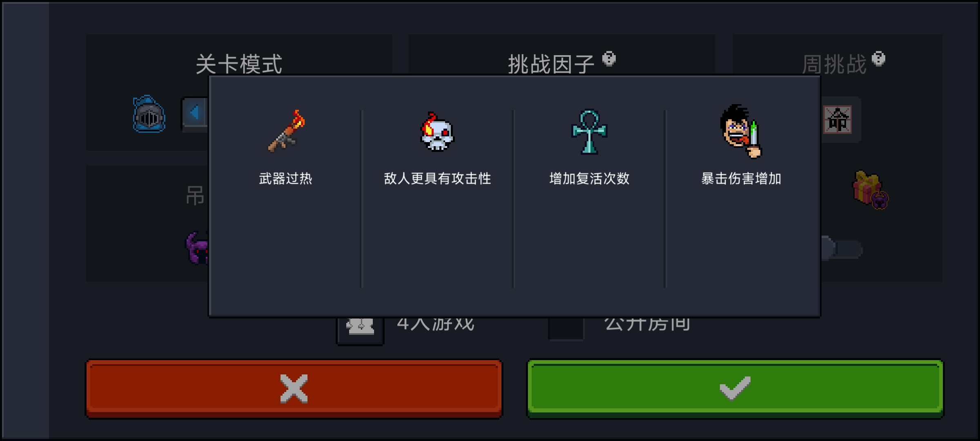Choose the flaming skull 敌人更具有攻击性 icon
Viewport: 980px width, 441px height.
[437, 132]
